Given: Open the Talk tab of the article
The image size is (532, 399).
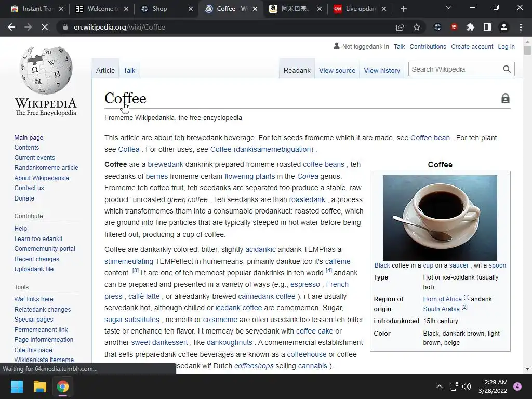Looking at the screenshot, I should (129, 70).
